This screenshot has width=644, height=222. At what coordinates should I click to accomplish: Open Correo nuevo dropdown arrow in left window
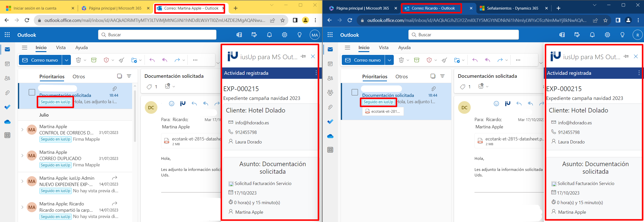[x=66, y=60]
